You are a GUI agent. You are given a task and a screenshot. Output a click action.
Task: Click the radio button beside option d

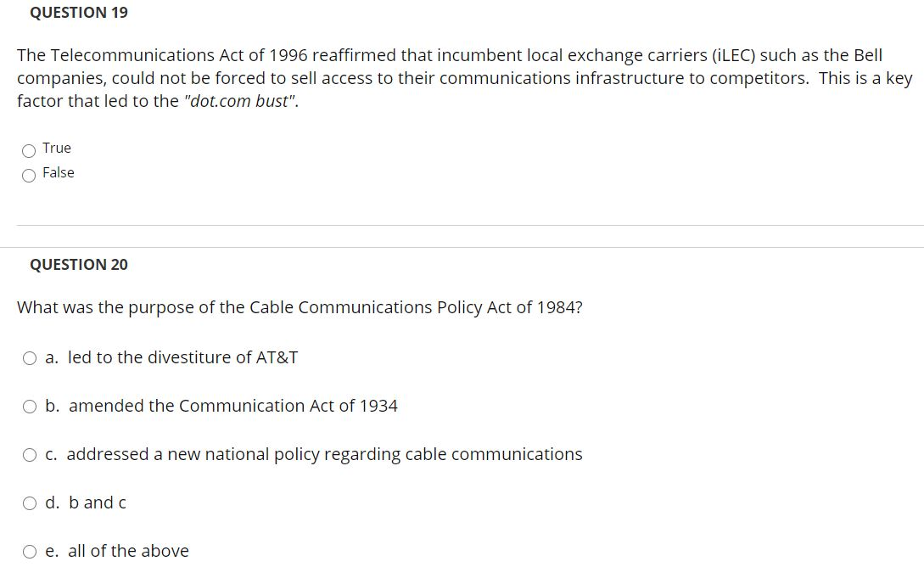pyautogui.click(x=29, y=502)
